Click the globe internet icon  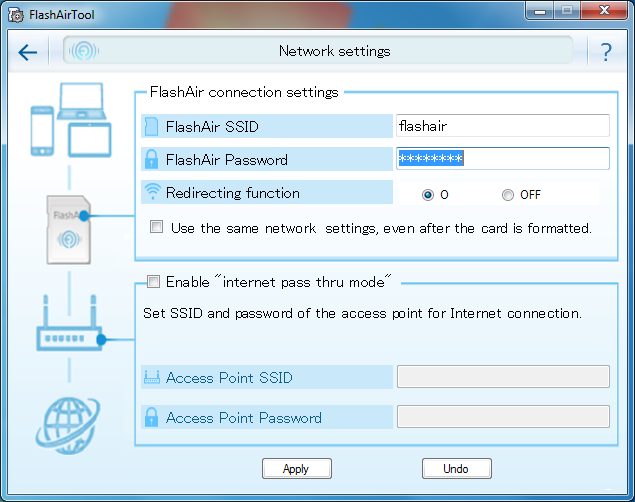click(x=68, y=418)
